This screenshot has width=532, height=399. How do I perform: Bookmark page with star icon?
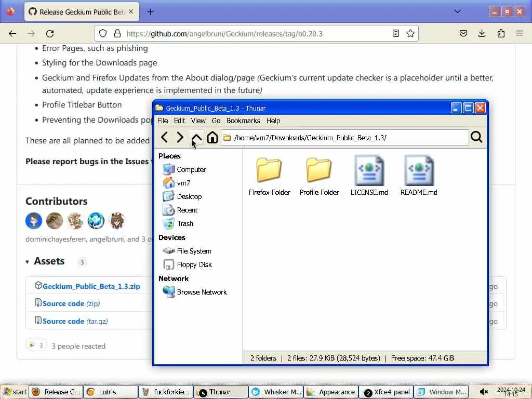(410, 33)
